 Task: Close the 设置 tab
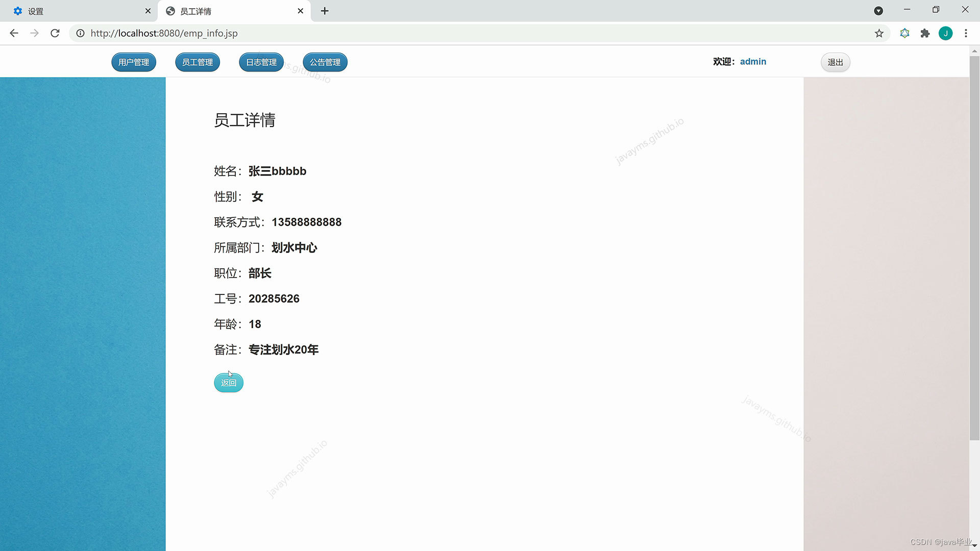click(x=148, y=11)
